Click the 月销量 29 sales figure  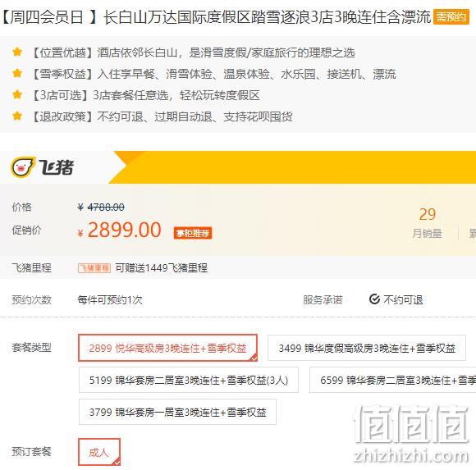[x=427, y=223]
